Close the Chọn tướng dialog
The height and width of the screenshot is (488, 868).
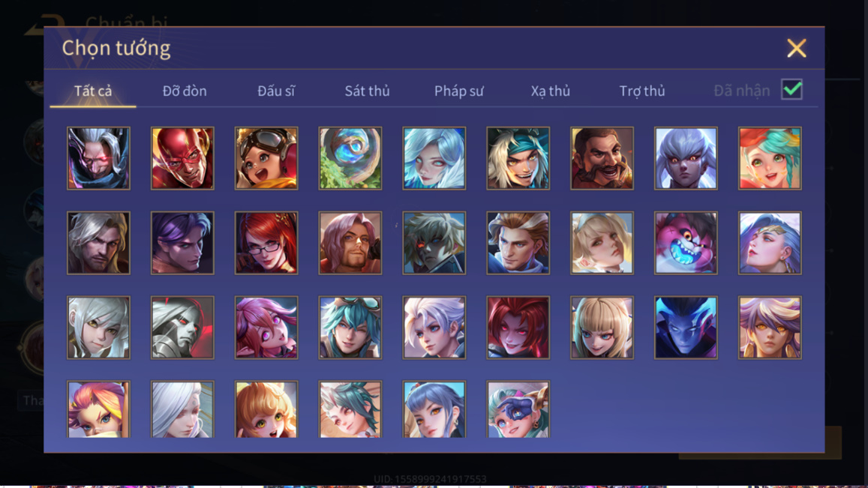click(x=797, y=48)
